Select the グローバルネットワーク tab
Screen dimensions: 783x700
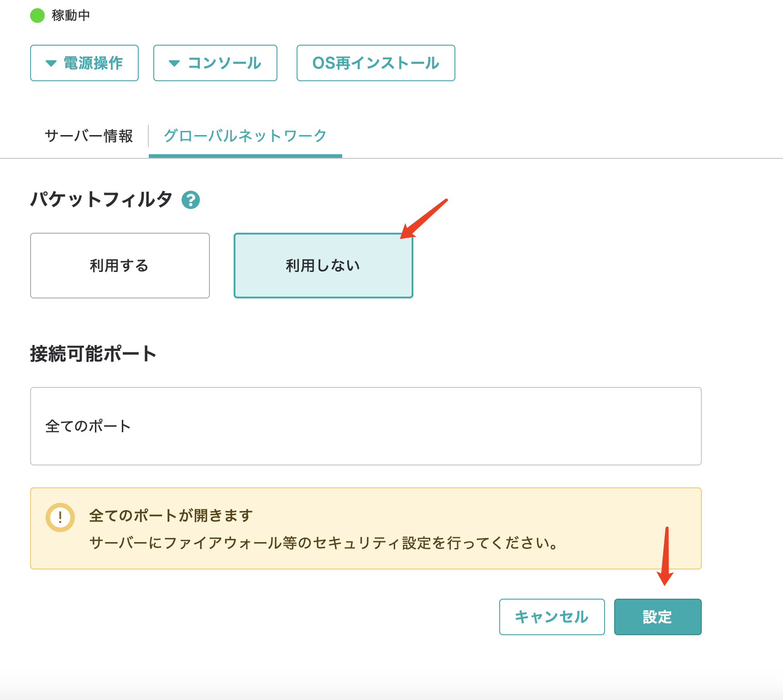[x=245, y=136]
